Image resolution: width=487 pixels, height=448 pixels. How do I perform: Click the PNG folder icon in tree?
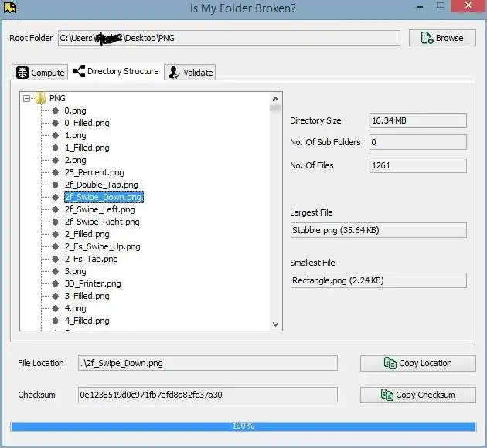(x=41, y=98)
